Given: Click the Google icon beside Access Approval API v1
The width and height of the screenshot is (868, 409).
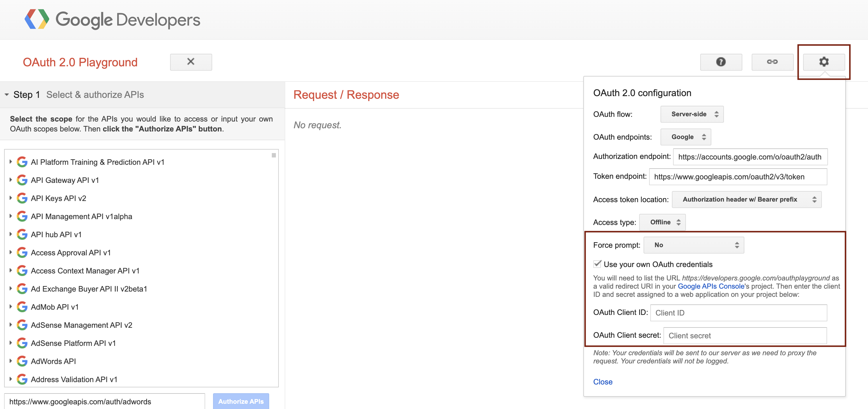Looking at the screenshot, I should [x=22, y=252].
